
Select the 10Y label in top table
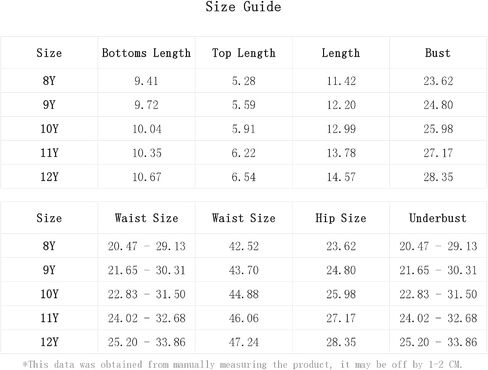tap(49, 129)
